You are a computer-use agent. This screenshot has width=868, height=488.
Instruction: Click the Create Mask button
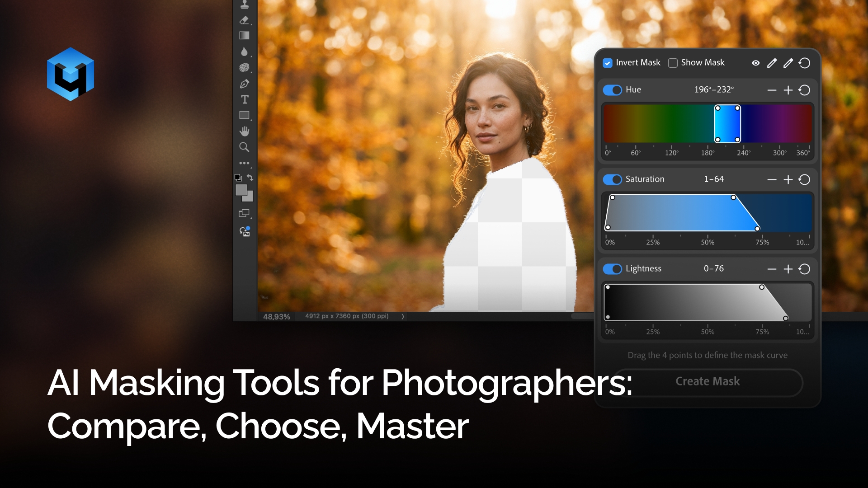(x=708, y=382)
